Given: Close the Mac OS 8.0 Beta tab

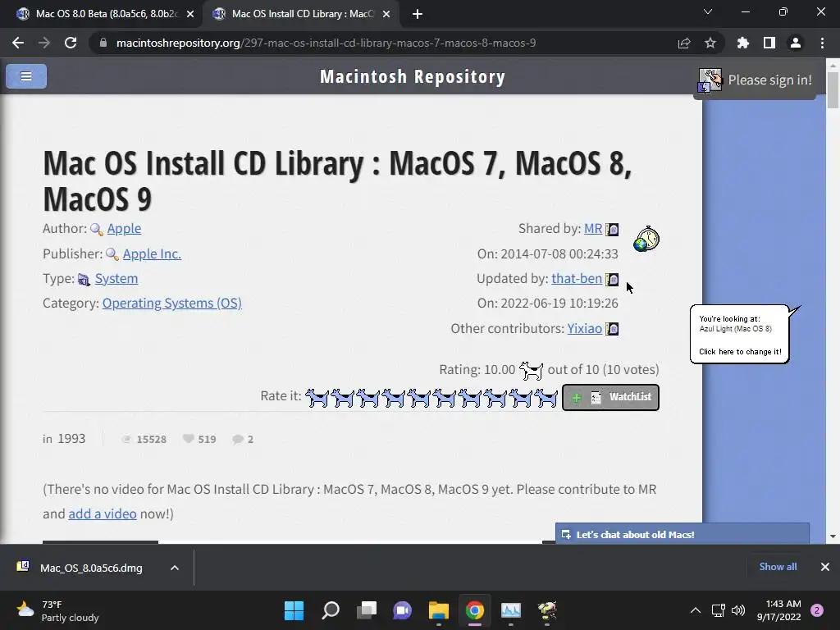Looking at the screenshot, I should (190, 14).
